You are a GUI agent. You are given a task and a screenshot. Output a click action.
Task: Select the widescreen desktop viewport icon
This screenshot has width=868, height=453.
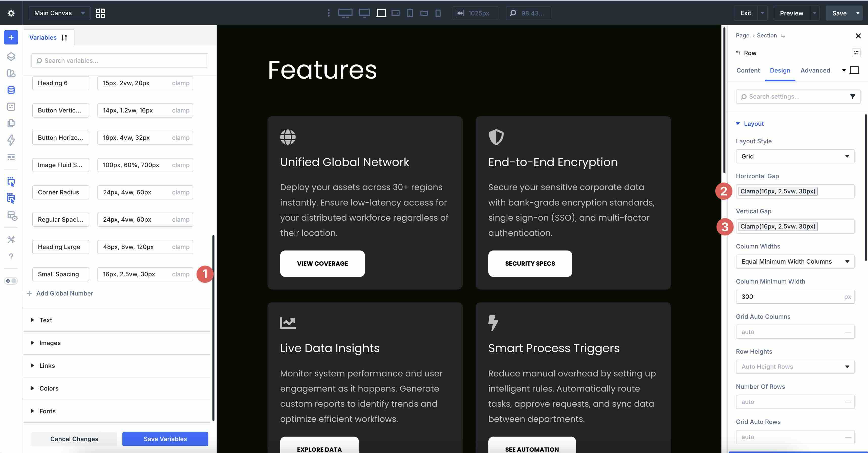[x=345, y=13]
